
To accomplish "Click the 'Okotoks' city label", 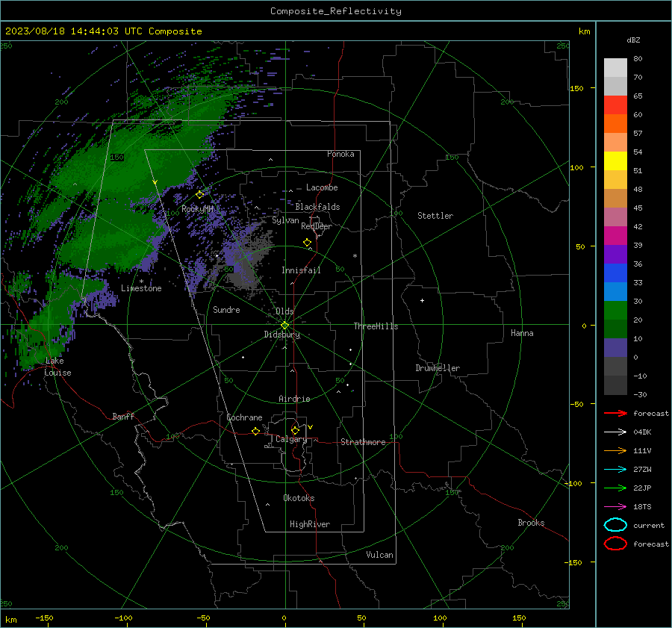I will 299,498.
